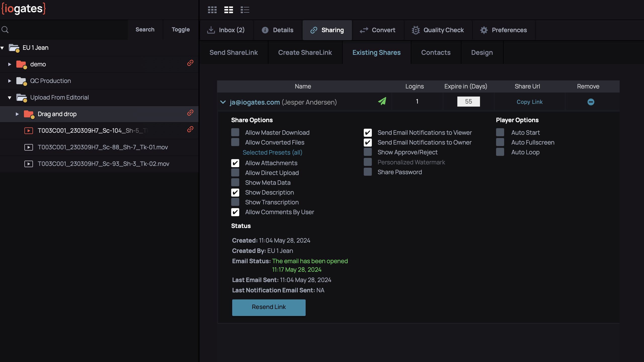Viewport: 644px width, 362px height.
Task: Select the T003C001 Sc-88 Sh-7 Tk-01.mov file
Action: pyautogui.click(x=103, y=147)
